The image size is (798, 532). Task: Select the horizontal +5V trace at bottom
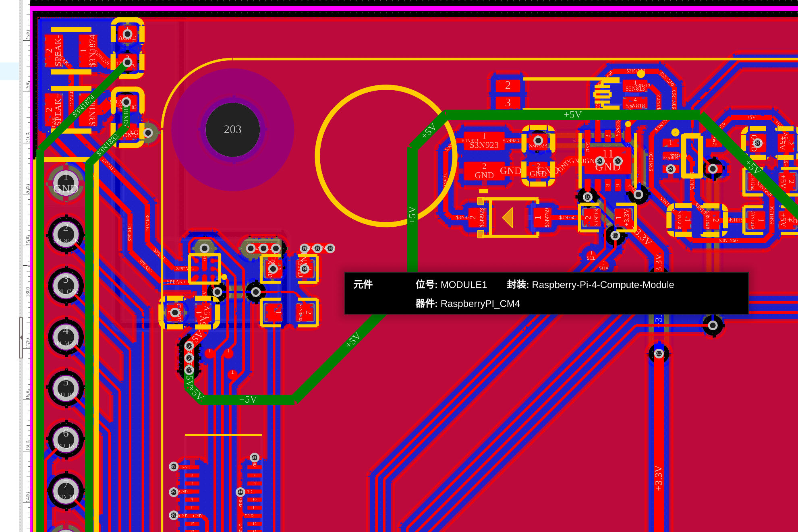click(x=247, y=400)
